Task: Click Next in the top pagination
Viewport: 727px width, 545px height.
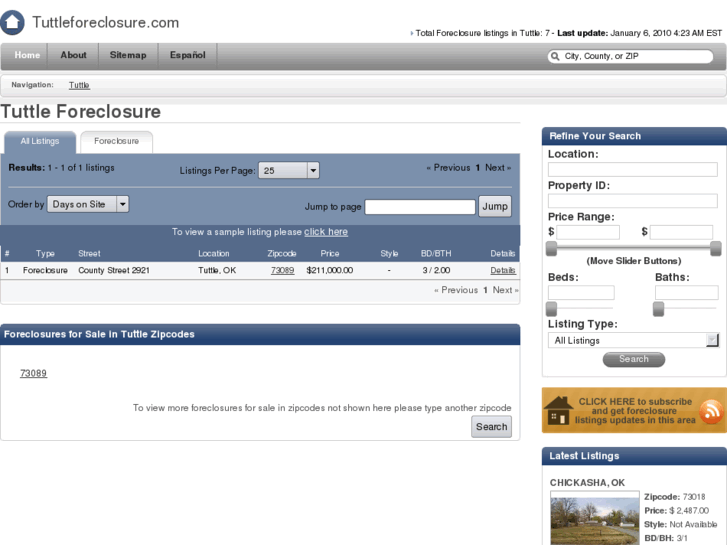Action: click(498, 168)
